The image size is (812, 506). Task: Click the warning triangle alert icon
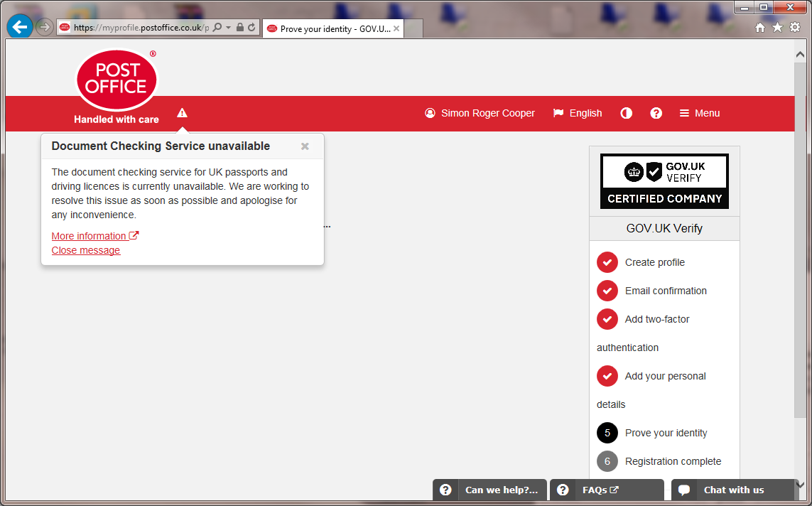(x=182, y=113)
